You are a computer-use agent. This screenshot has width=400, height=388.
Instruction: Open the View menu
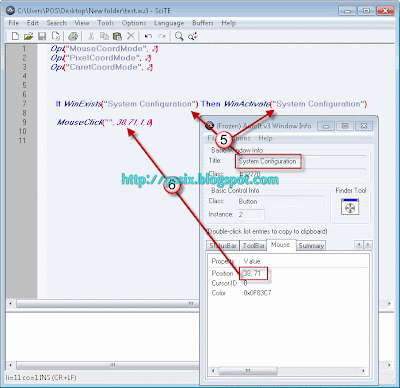pos(82,23)
